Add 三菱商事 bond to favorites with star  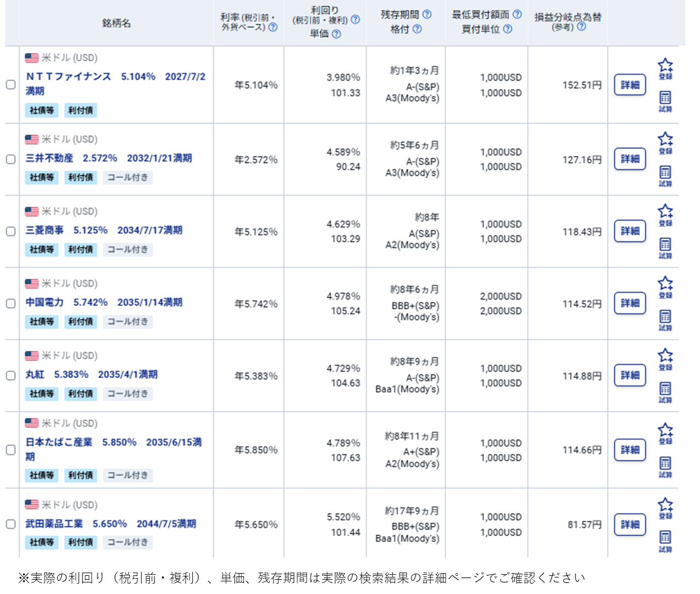click(x=665, y=212)
